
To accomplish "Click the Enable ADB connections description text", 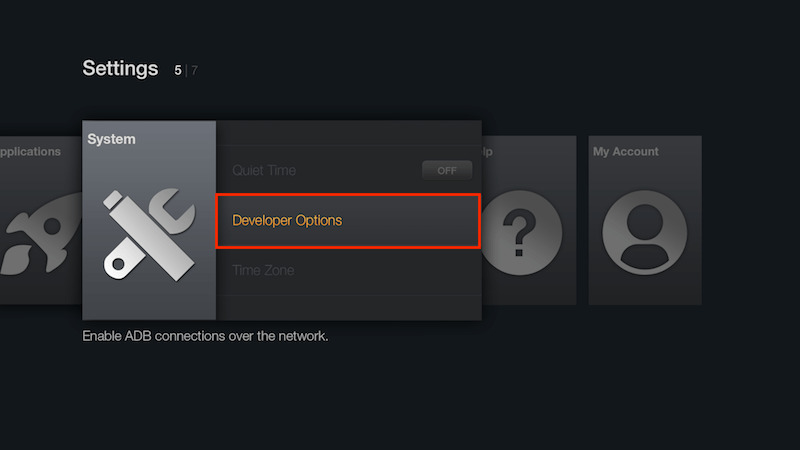I will 205,336.
